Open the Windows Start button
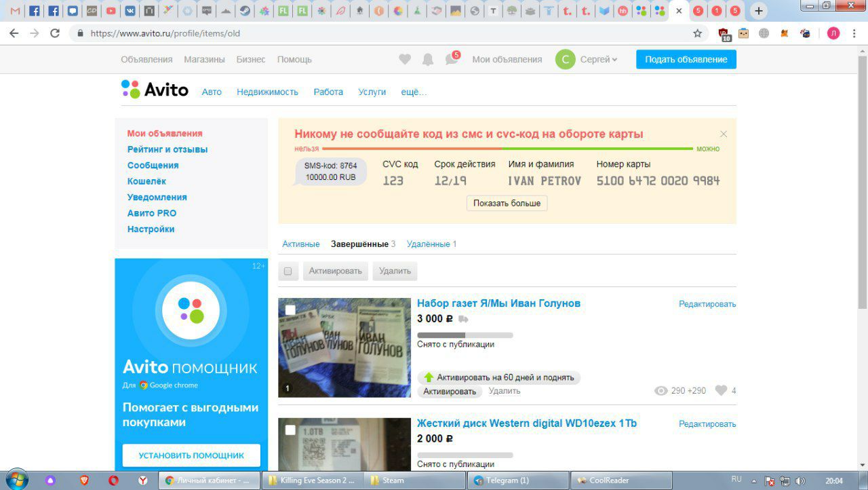868x490 pixels. 16,479
